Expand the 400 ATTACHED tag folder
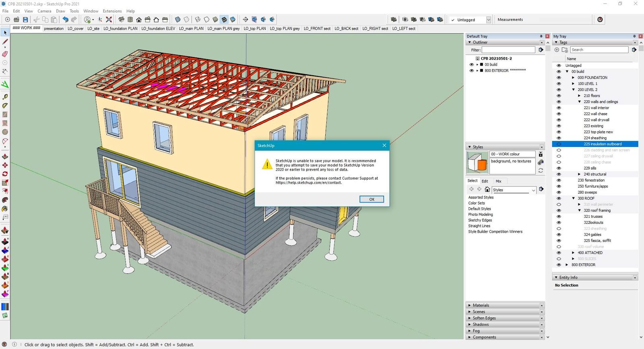Image resolution: width=644 pixels, height=349 pixels. click(x=574, y=253)
